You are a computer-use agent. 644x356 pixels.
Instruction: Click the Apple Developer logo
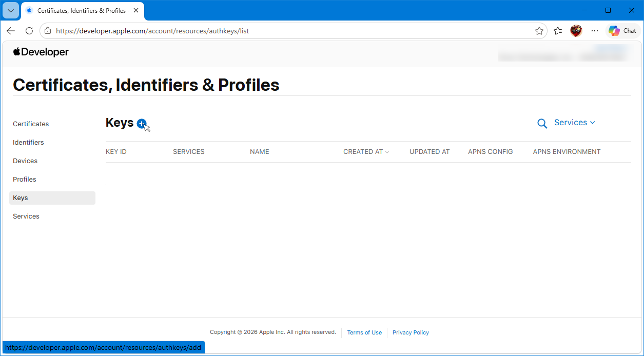pos(41,52)
